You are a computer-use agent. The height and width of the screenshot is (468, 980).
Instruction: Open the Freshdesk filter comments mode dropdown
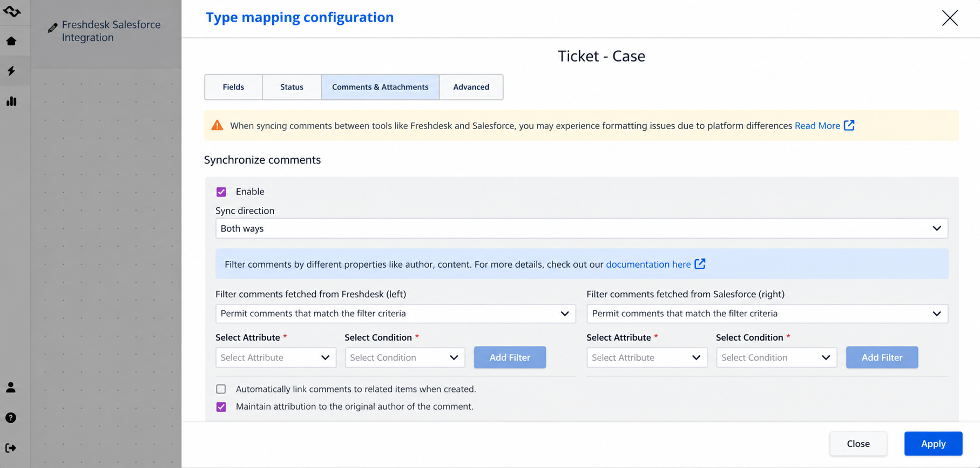tap(395, 314)
